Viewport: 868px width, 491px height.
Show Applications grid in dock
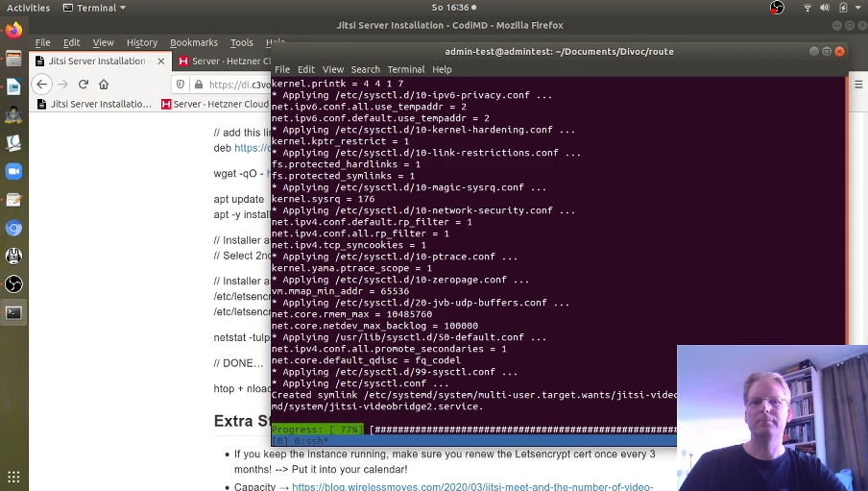tap(13, 477)
